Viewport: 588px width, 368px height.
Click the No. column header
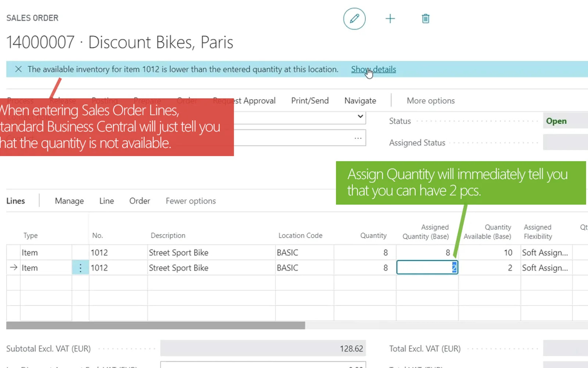(x=97, y=236)
